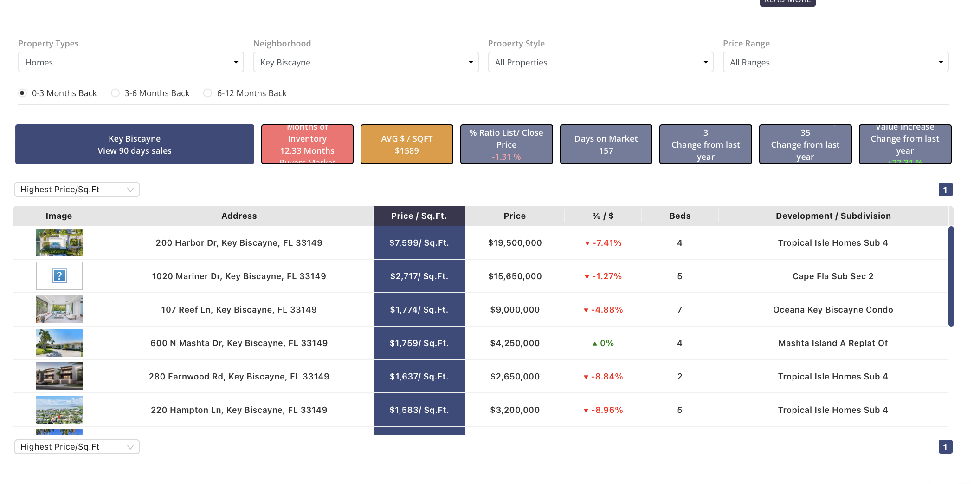Click the $1,759/ Sq.Ft. cell
This screenshot has height=484, width=980.
419,343
